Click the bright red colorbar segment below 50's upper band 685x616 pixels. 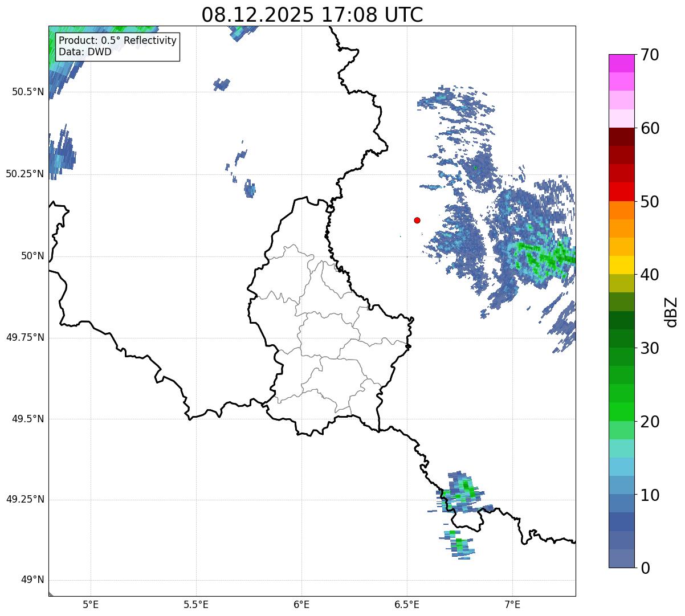[x=622, y=192]
